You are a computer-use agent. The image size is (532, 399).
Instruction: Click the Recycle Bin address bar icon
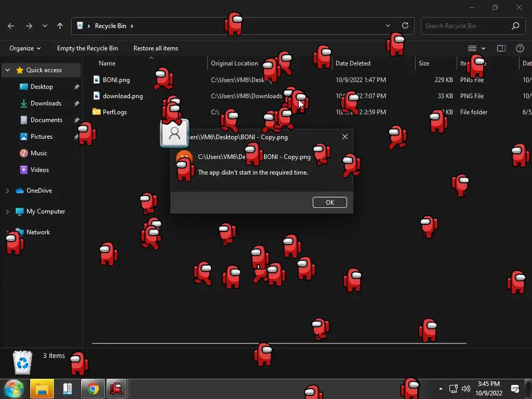[x=80, y=25]
